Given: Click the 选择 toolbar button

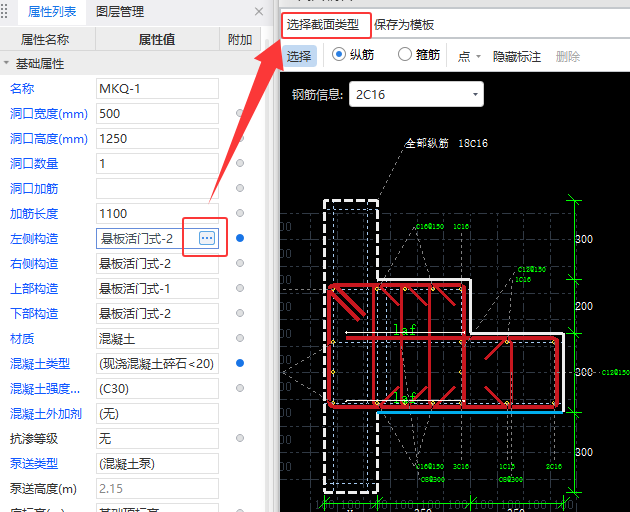Looking at the screenshot, I should pyautogui.click(x=299, y=56).
